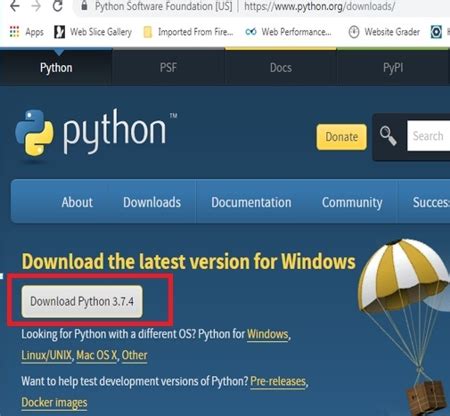Open the Imported From Fire... bookmarks folder
Viewport: 450px width, 416px height.
(x=188, y=32)
